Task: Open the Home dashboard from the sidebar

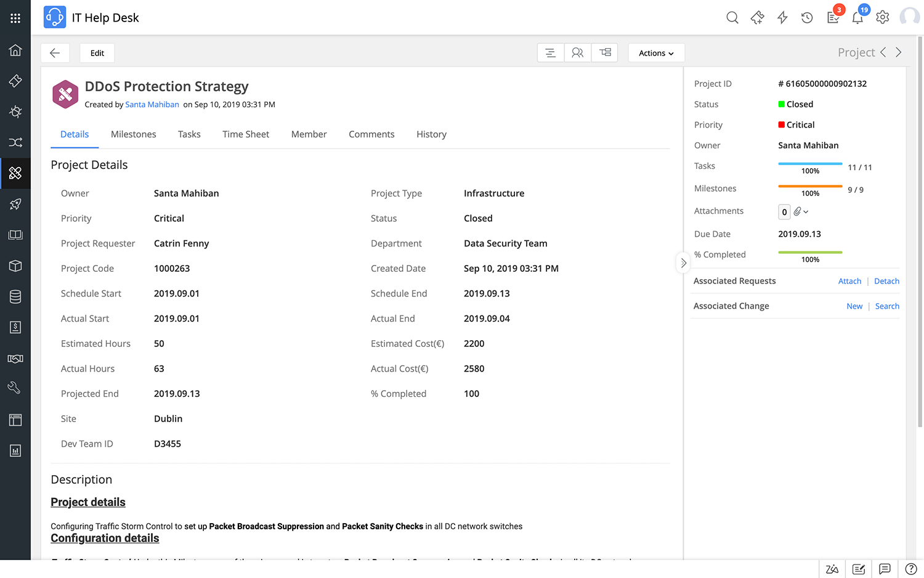Action: [15, 51]
